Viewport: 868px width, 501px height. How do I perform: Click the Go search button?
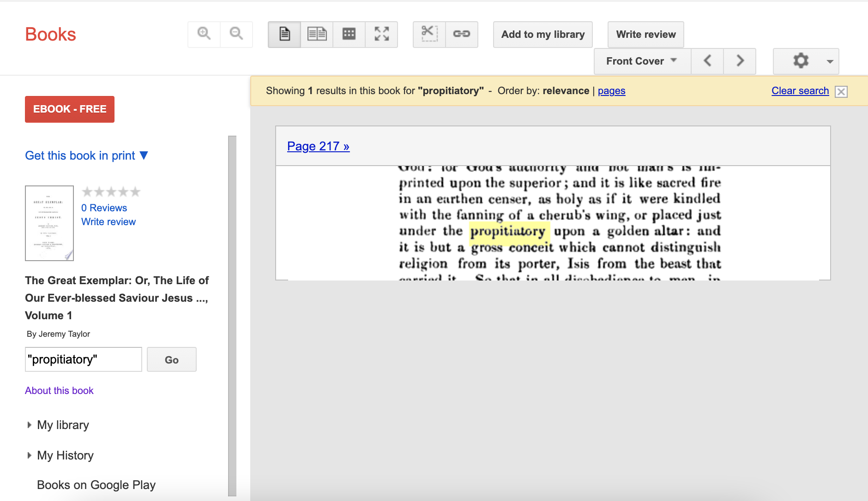click(x=172, y=359)
